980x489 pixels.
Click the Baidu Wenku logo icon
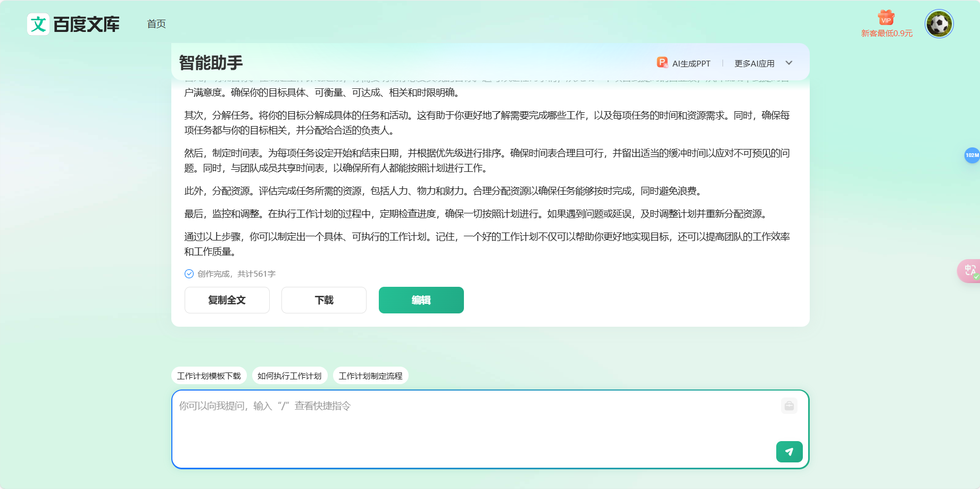37,24
